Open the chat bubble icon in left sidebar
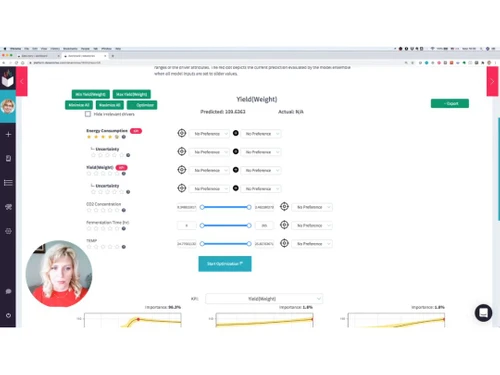This screenshot has height=375, width=500. pyautogui.click(x=8, y=291)
